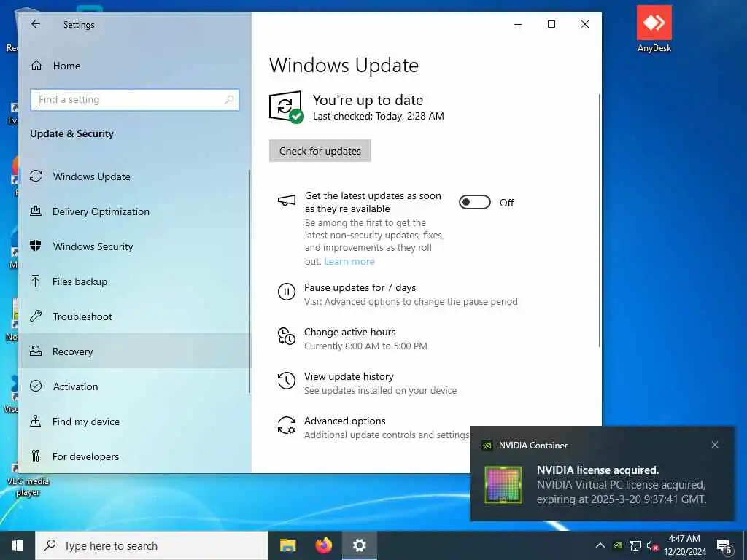The width and height of the screenshot is (747, 560).
Task: Click the up-to-date status icon
Action: pyautogui.click(x=286, y=107)
